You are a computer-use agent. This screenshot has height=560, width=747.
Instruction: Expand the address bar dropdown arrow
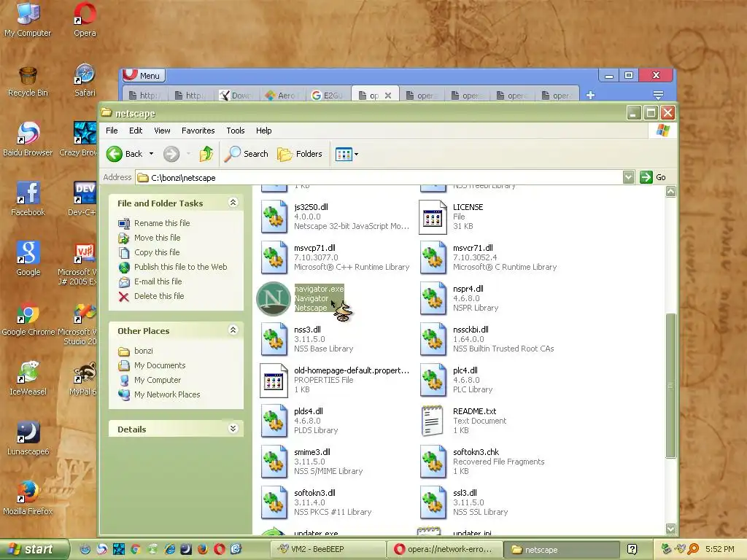tap(628, 177)
